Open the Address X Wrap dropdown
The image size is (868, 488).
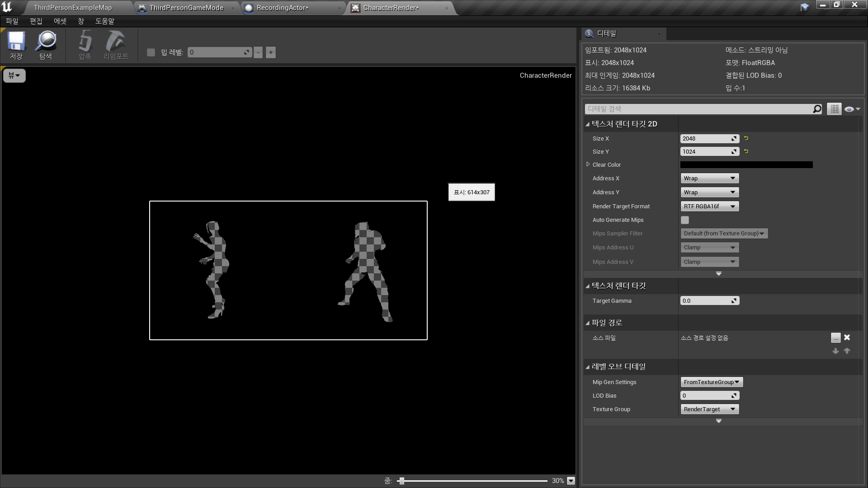click(709, 178)
